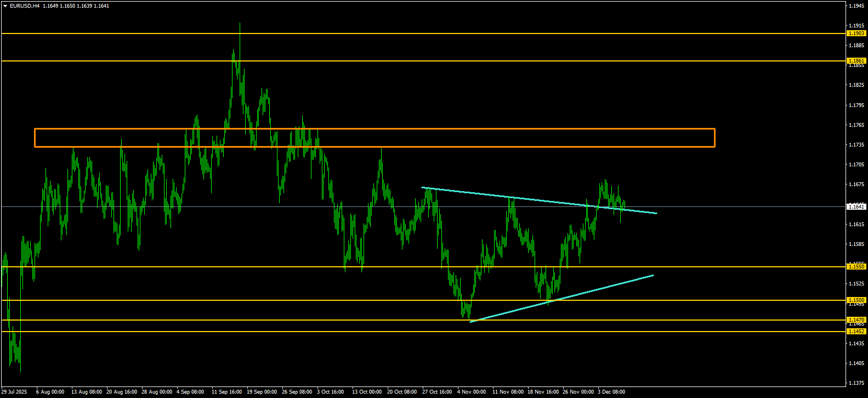Click the 20 Aug 16:00 time label

[122, 392]
